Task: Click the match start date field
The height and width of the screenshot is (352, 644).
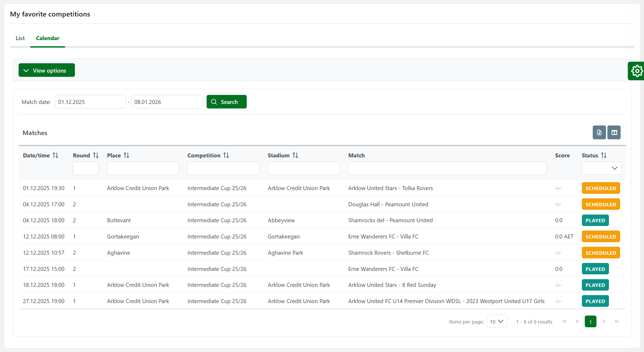Action: tap(90, 102)
